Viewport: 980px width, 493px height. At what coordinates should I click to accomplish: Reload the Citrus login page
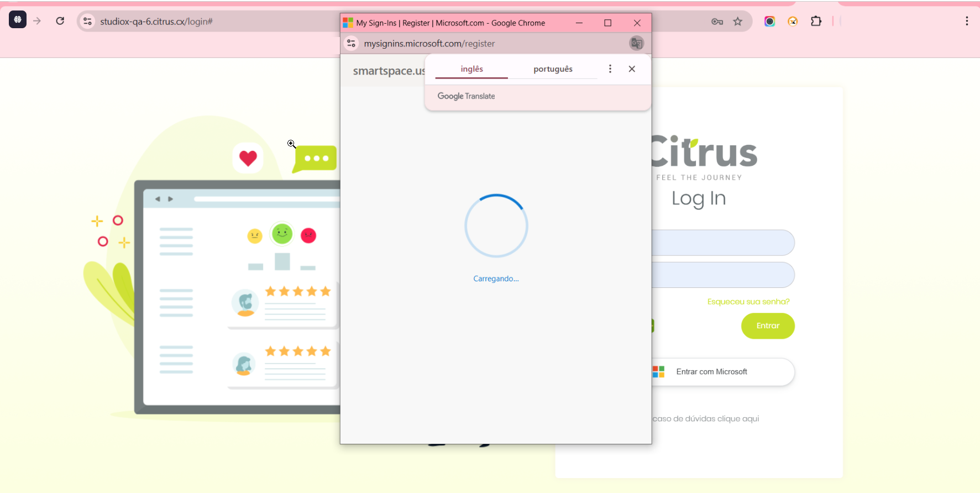click(60, 21)
